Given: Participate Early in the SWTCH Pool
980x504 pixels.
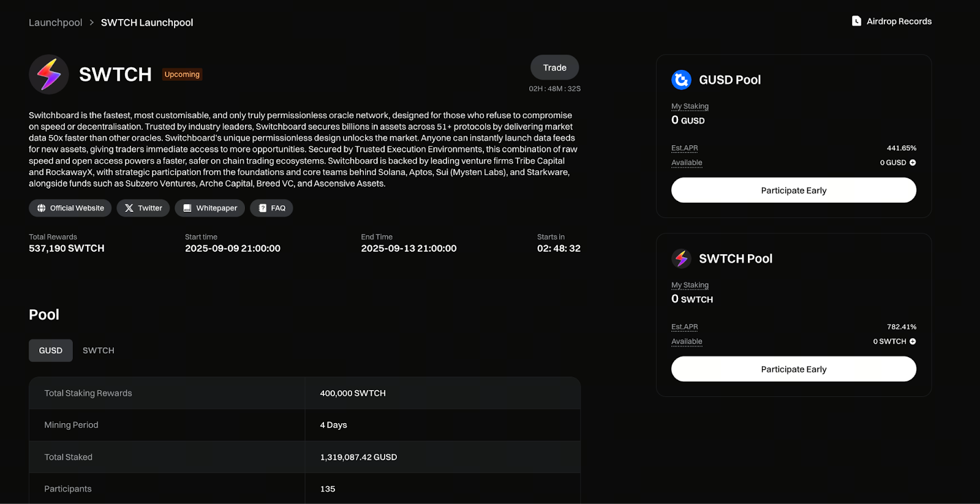Looking at the screenshot, I should (794, 369).
